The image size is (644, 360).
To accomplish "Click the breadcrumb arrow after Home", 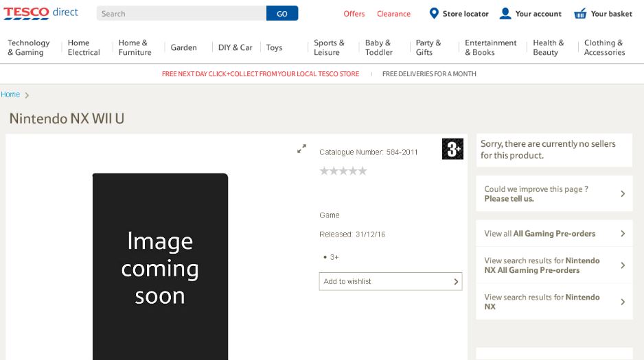I will pyautogui.click(x=27, y=95).
